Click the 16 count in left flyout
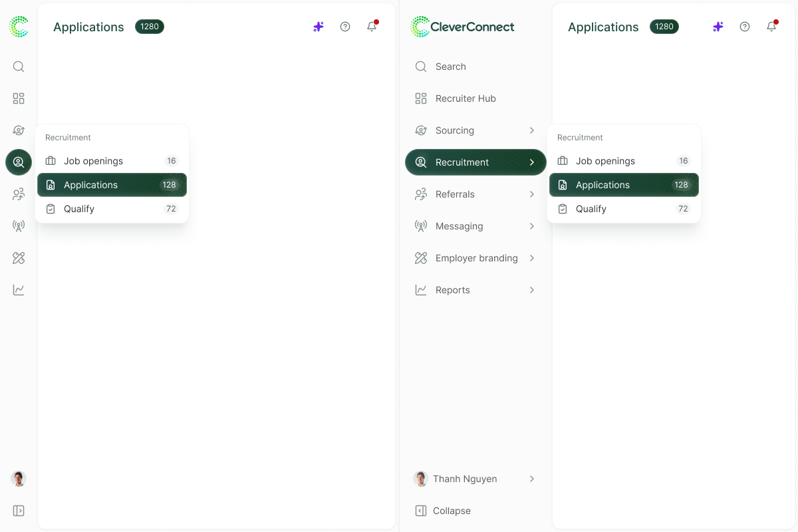 click(x=172, y=161)
